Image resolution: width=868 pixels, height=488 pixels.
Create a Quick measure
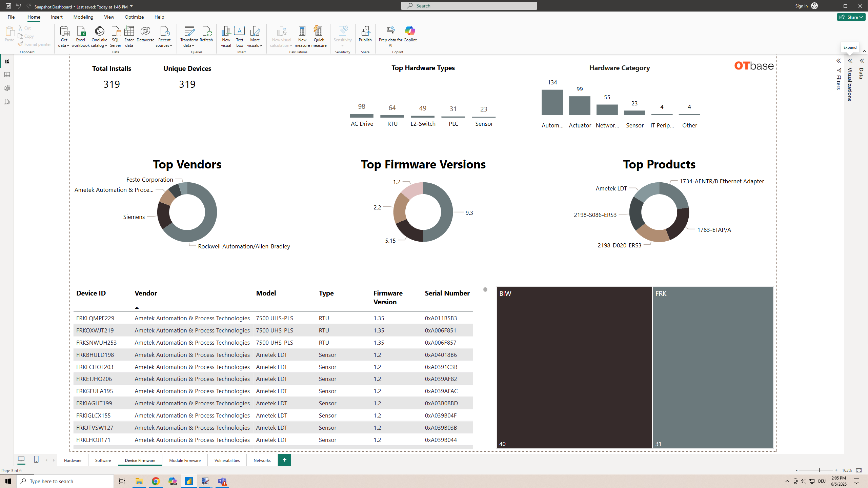319,37
